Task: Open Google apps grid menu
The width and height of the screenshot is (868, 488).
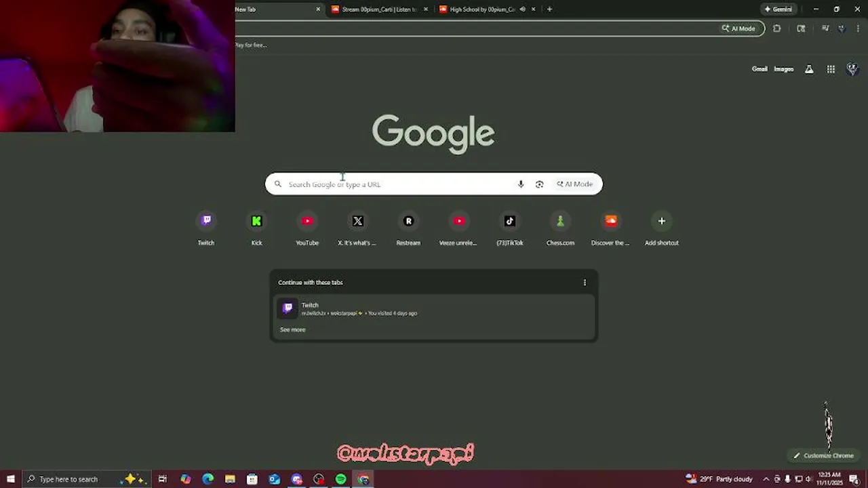Action: [x=831, y=69]
